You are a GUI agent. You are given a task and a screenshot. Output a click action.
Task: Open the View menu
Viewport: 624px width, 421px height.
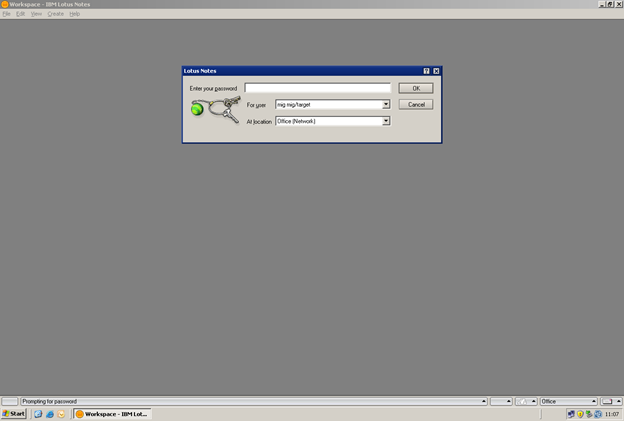point(36,14)
